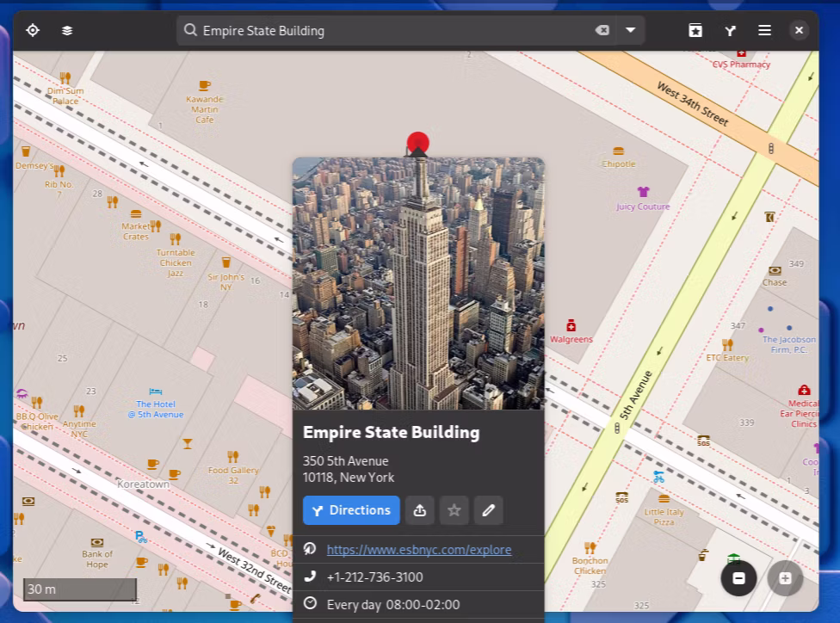Click the Empire State Building photo
Screen dimensions: 840x623
click(418, 284)
